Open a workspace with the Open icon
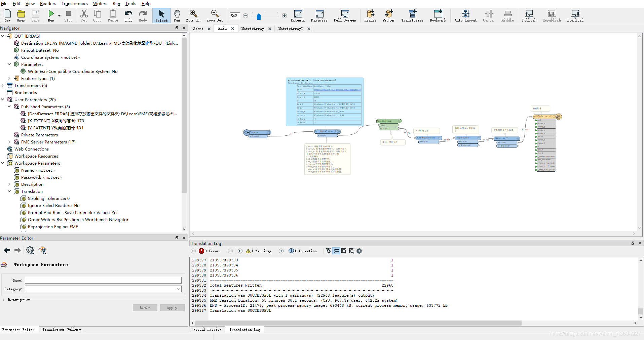 (21, 16)
